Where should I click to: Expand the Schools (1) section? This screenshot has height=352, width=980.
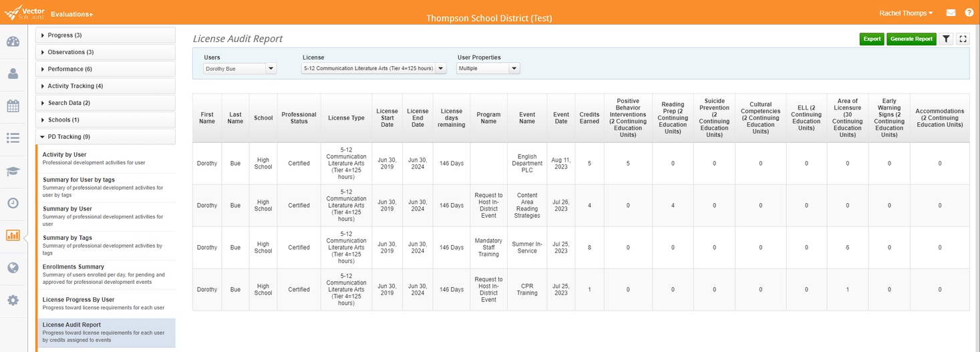[106, 120]
